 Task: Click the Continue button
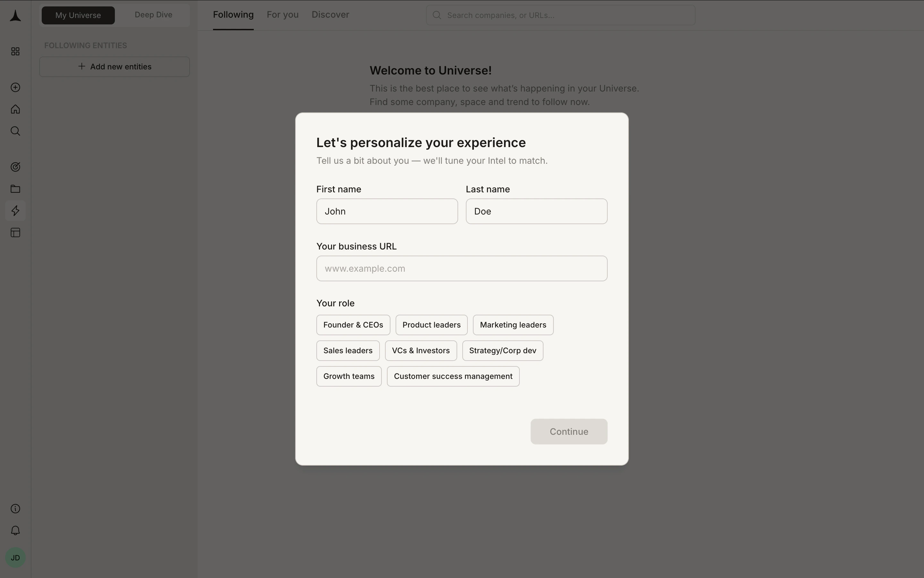pyautogui.click(x=569, y=432)
